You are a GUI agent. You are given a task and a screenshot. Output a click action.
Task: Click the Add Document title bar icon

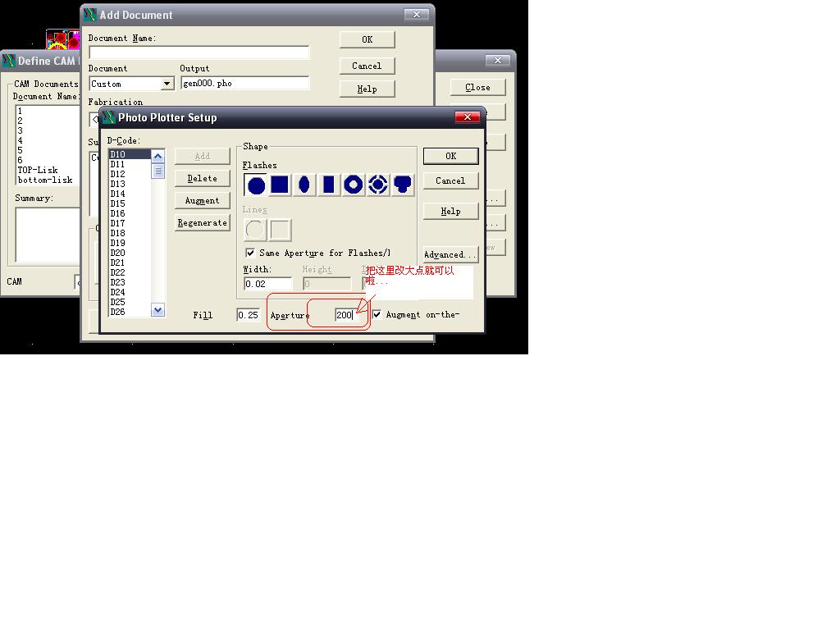[90, 15]
